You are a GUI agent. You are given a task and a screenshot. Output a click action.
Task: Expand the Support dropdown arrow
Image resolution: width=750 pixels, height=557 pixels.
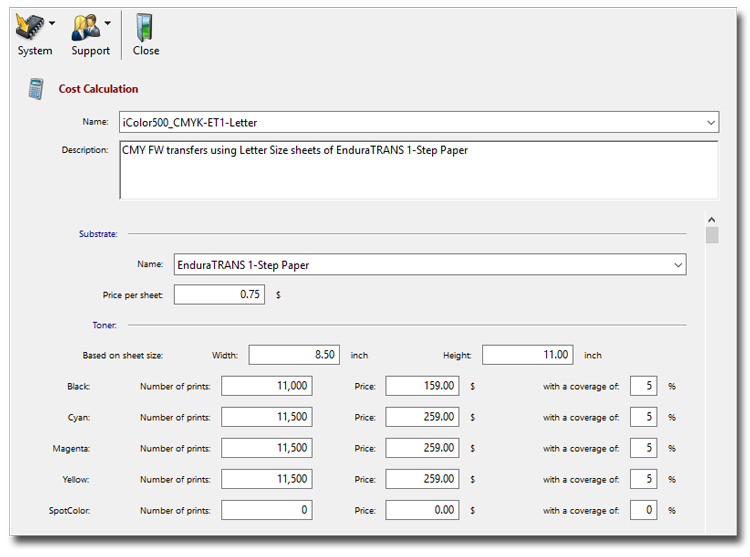coord(107,22)
